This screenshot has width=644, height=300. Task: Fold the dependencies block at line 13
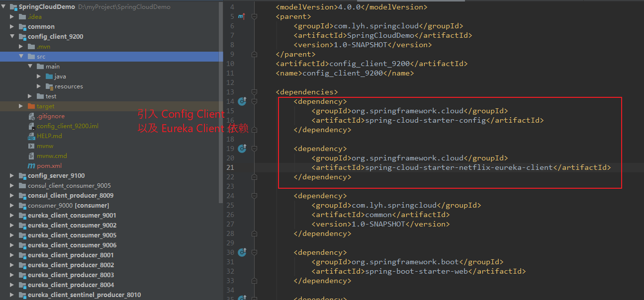point(255,92)
